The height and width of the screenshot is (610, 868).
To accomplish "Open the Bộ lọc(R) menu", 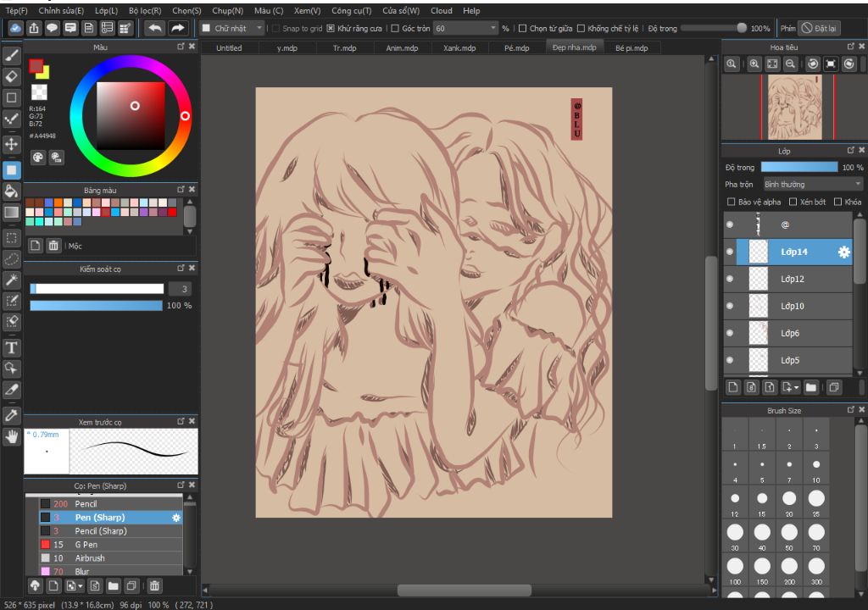I will point(145,10).
